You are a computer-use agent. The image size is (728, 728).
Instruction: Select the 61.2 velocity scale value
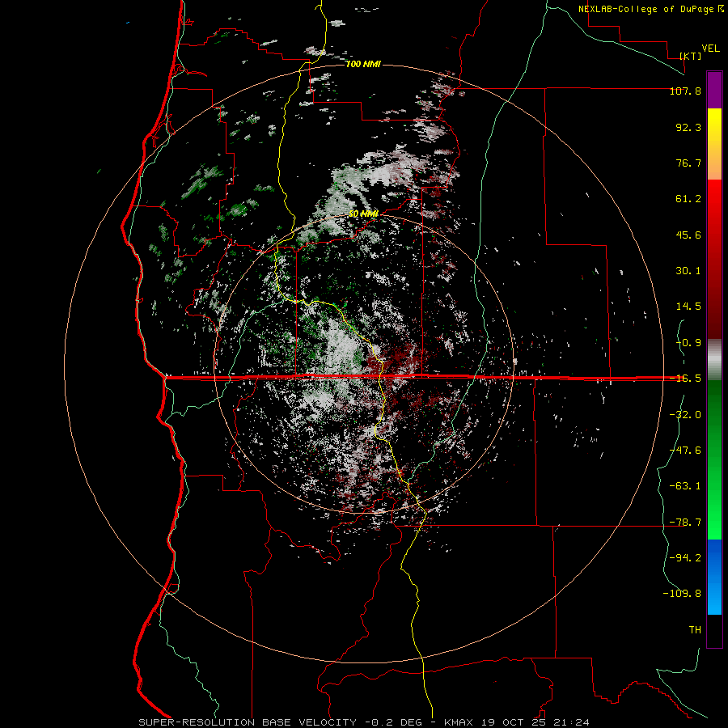pos(688,199)
